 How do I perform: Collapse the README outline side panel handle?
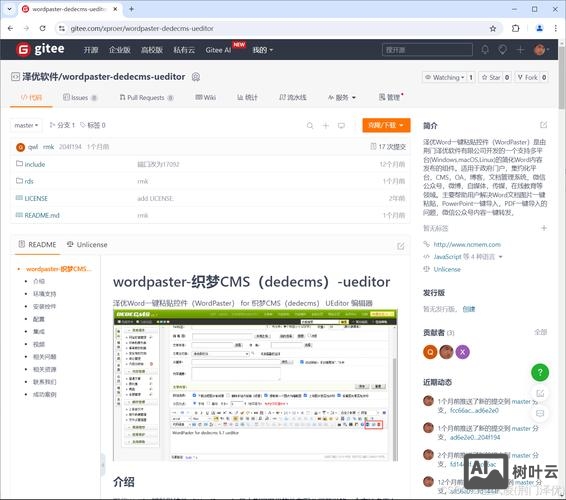(x=103, y=465)
